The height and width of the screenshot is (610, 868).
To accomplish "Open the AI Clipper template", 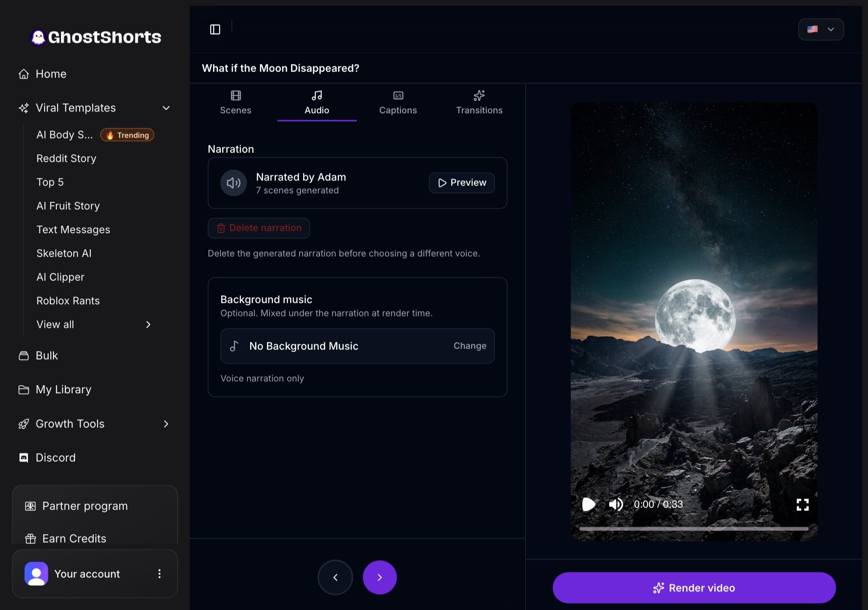I will [x=60, y=277].
